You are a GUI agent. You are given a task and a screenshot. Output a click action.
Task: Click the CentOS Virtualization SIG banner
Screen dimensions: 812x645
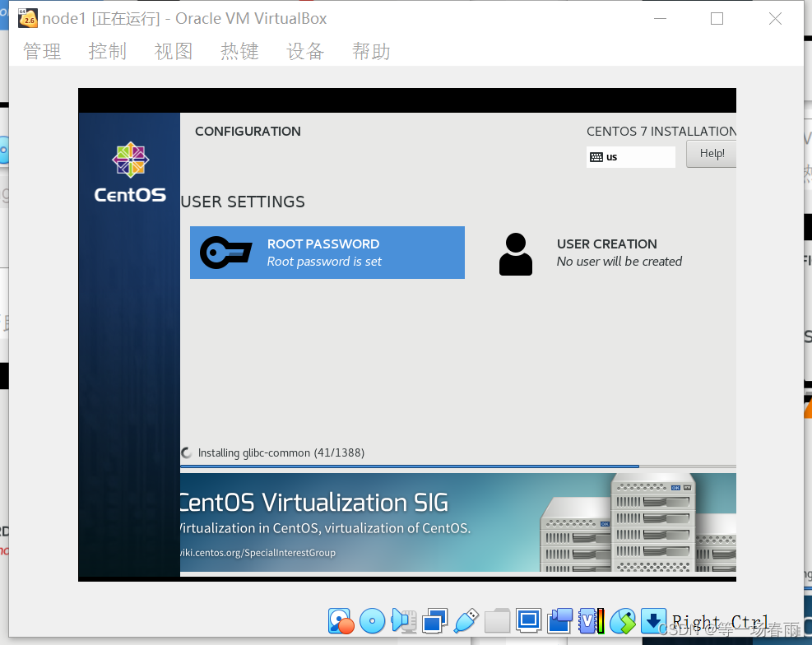point(458,522)
